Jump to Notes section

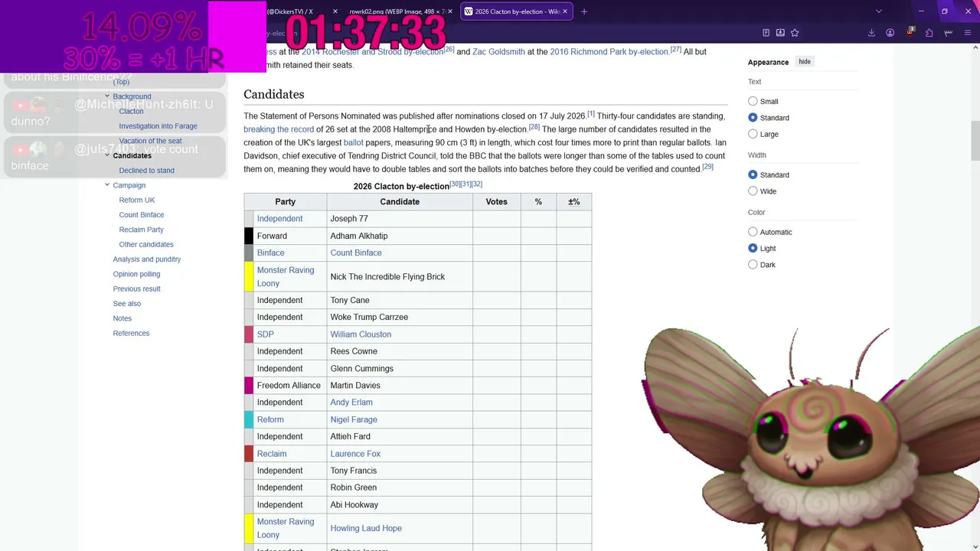(x=122, y=318)
